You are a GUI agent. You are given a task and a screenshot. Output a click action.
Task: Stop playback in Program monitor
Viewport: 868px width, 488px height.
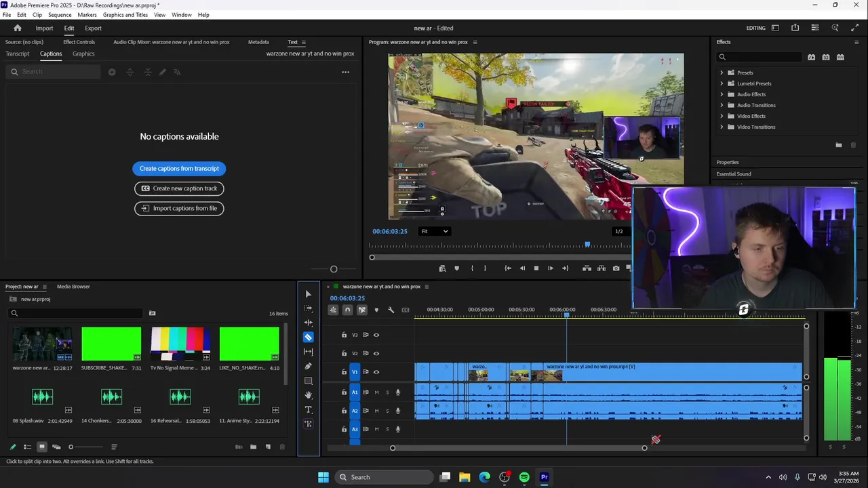click(536, 268)
